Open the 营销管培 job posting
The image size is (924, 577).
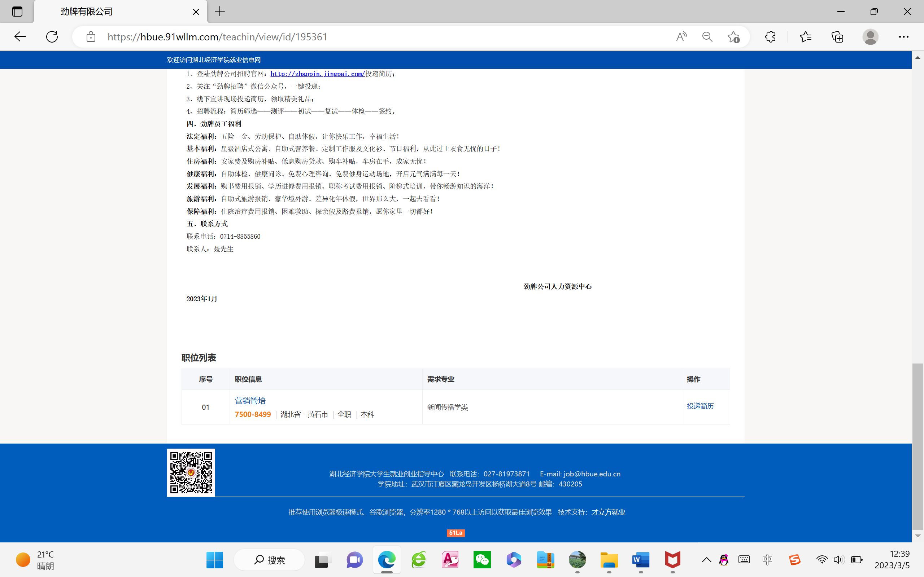click(x=250, y=401)
